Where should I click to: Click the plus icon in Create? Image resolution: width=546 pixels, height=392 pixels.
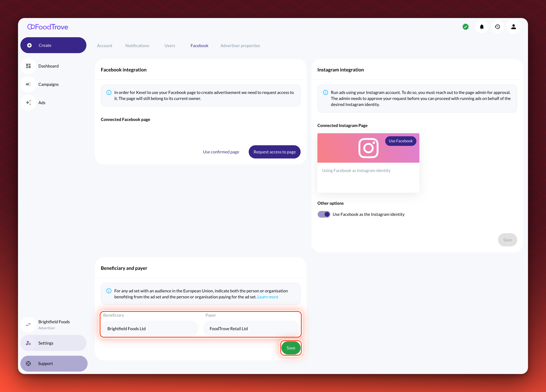(29, 45)
